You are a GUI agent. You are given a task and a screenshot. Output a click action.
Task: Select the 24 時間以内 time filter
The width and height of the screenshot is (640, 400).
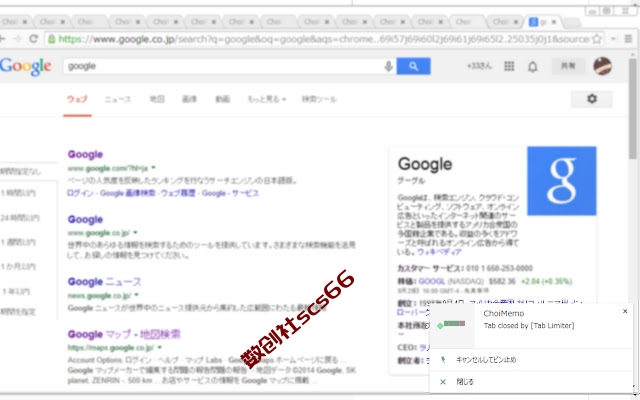20,218
